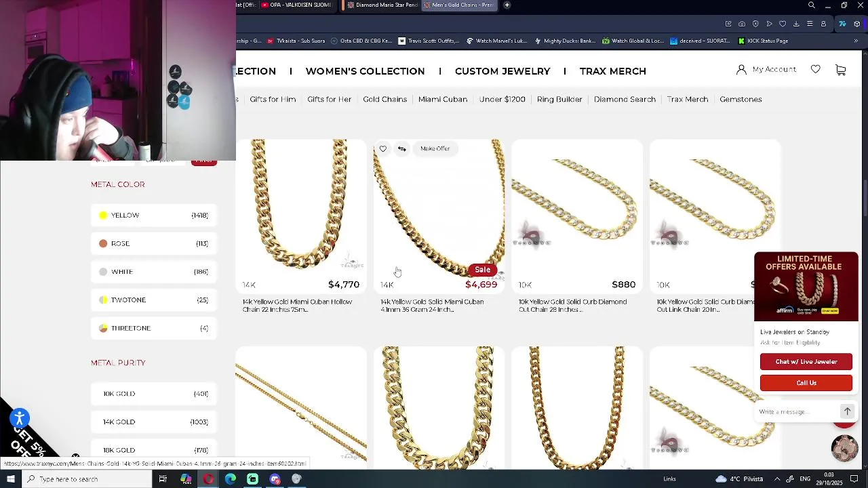This screenshot has width=868, height=488.
Task: Switch to OPA - VALKOISEN SUOMI tab
Action: 296,5
